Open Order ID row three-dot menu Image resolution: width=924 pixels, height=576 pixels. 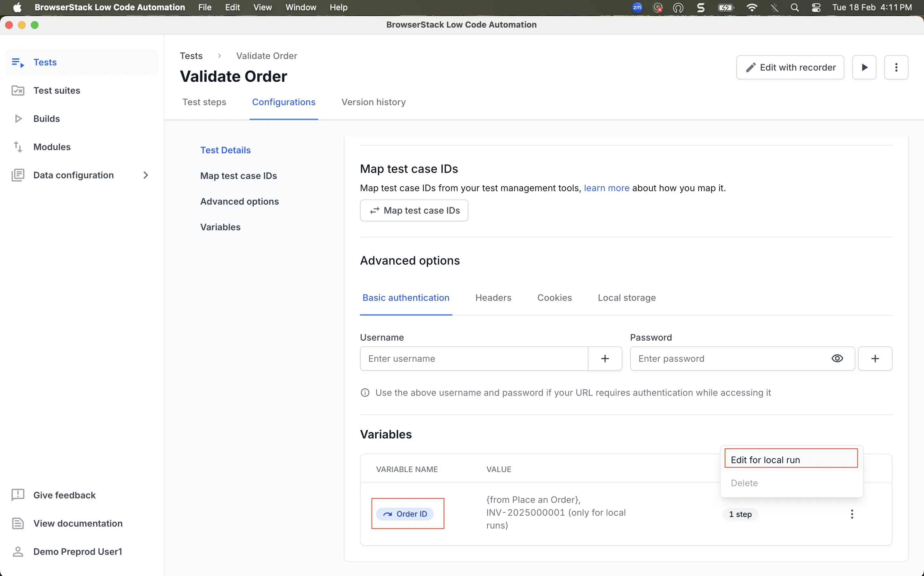[x=851, y=514]
